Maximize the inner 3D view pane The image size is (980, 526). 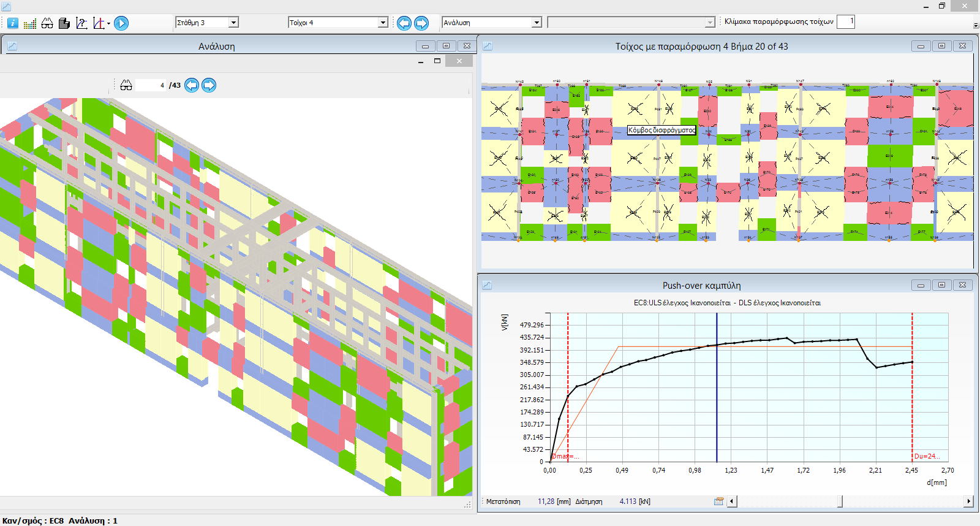[437, 61]
